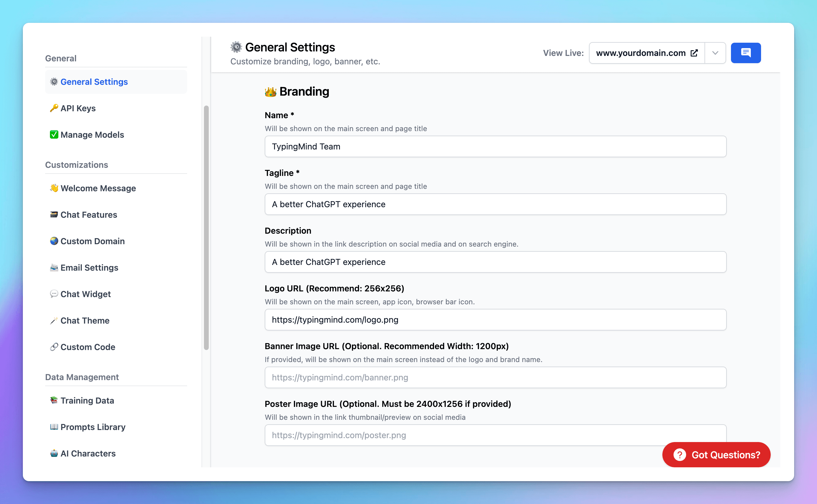Click the sidebar vertical scrollbar
This screenshot has height=504, width=817.
click(206, 228)
